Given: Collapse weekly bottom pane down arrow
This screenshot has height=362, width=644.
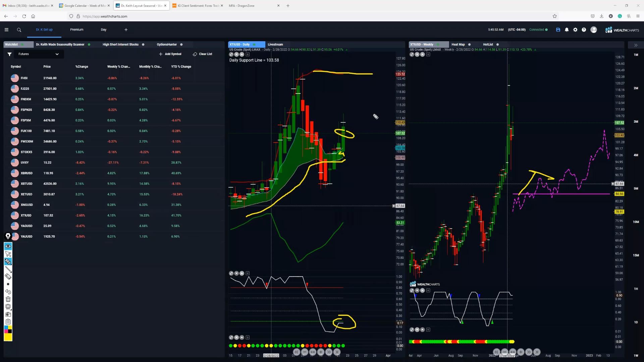Looking at the screenshot, I should pyautogui.click(x=417, y=330).
